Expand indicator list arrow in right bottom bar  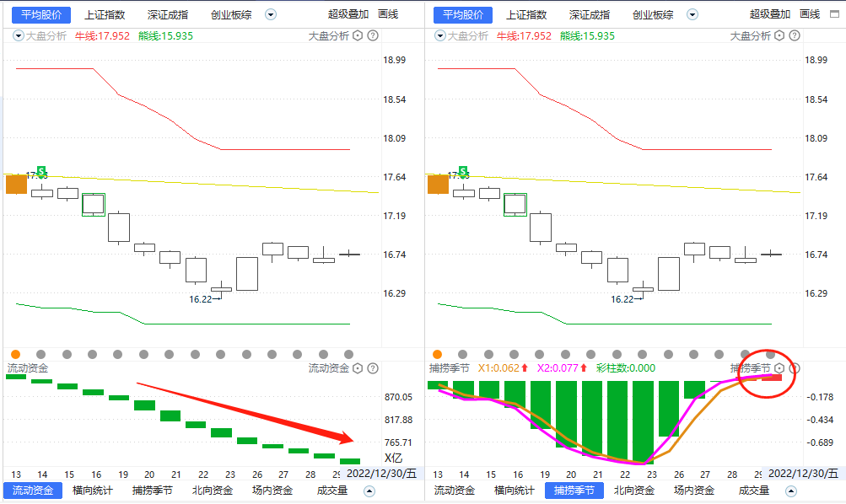pyautogui.click(x=791, y=491)
